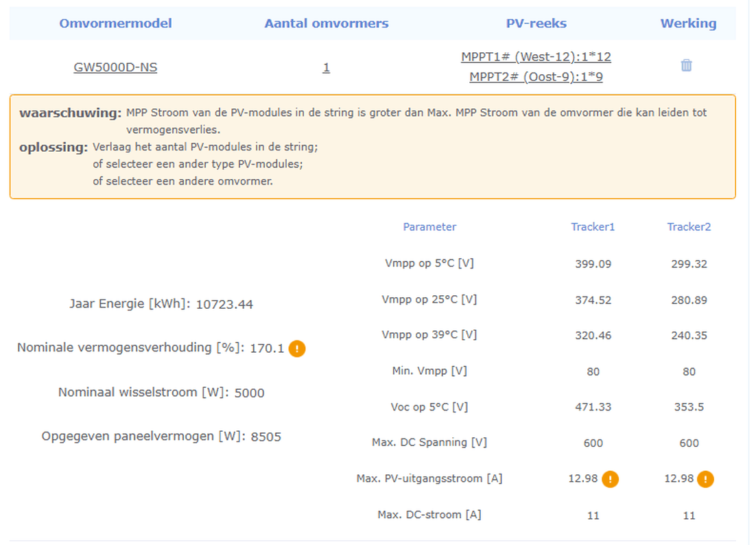Click the Omvormermodel column header
756x545 pixels.
[115, 23]
